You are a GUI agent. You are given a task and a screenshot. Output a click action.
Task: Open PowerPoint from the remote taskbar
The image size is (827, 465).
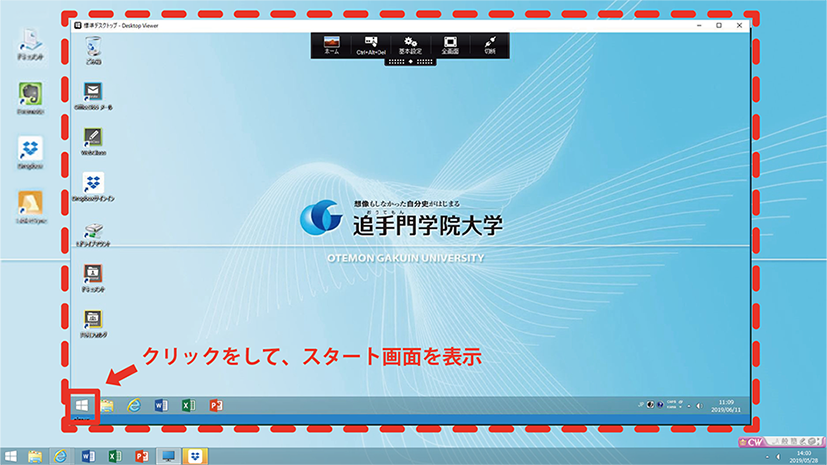[215, 405]
